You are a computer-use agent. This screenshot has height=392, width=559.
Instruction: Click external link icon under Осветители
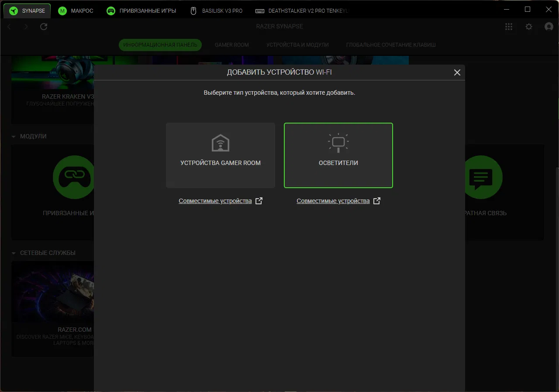point(377,201)
